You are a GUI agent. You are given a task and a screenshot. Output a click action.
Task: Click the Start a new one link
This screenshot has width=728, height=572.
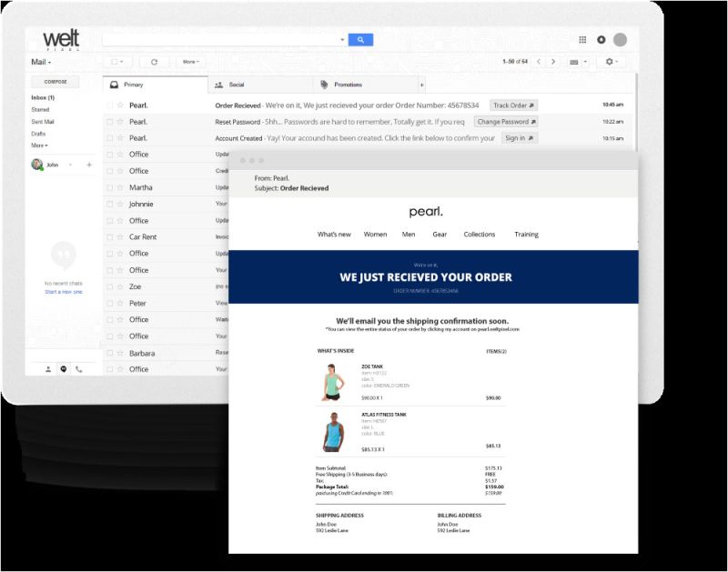point(65,292)
